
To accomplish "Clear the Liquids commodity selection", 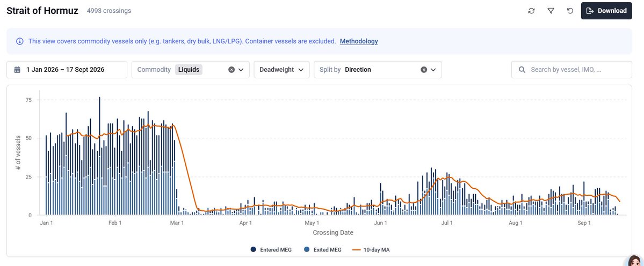I will tap(231, 70).
